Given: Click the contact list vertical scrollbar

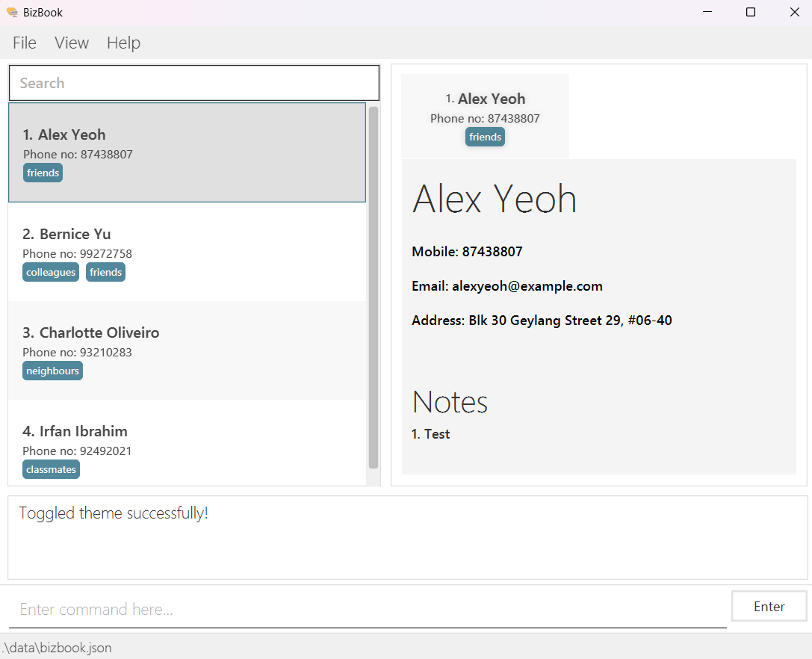Looking at the screenshot, I should tap(374, 288).
